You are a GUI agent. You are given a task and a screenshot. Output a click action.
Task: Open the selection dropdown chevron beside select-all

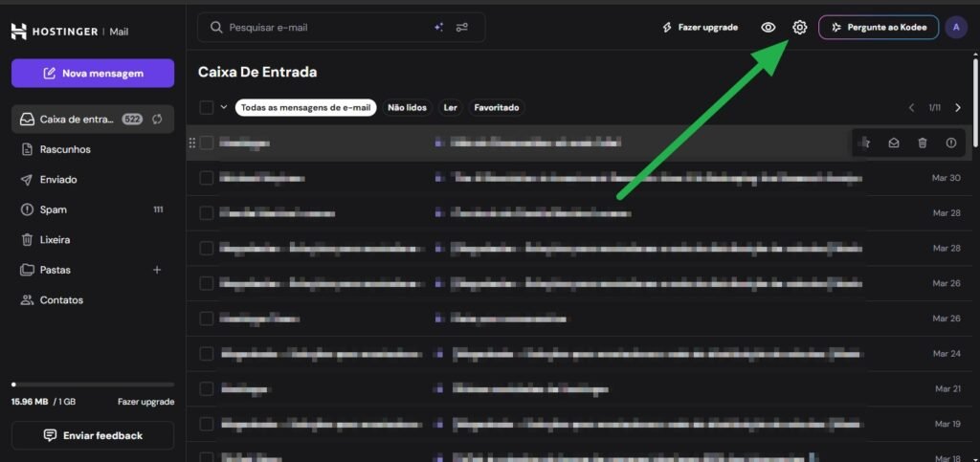pyautogui.click(x=224, y=107)
